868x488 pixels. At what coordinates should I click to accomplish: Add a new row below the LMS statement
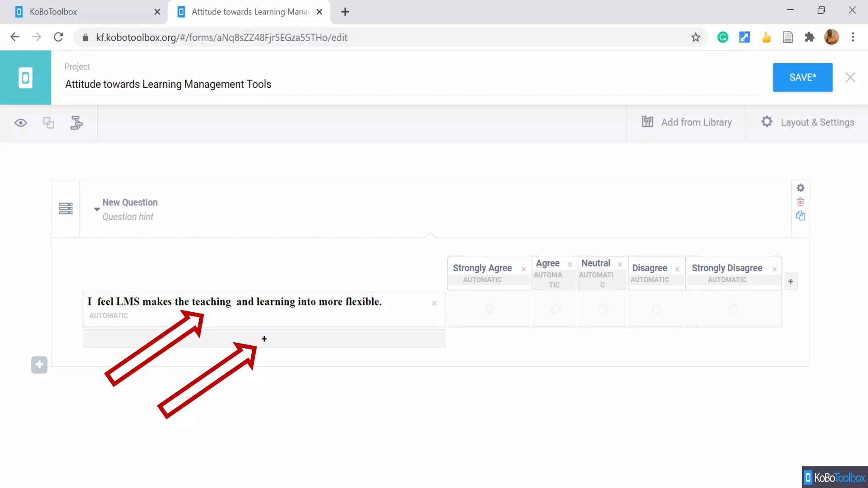(264, 339)
